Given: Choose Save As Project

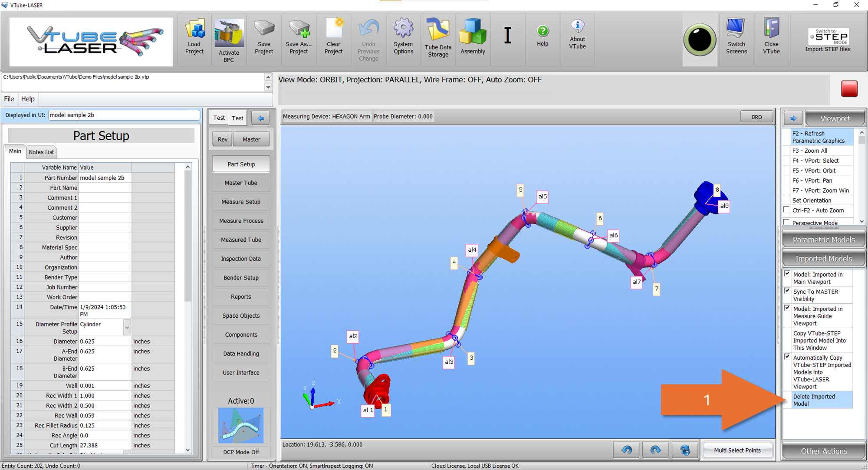Looking at the screenshot, I should (x=299, y=39).
